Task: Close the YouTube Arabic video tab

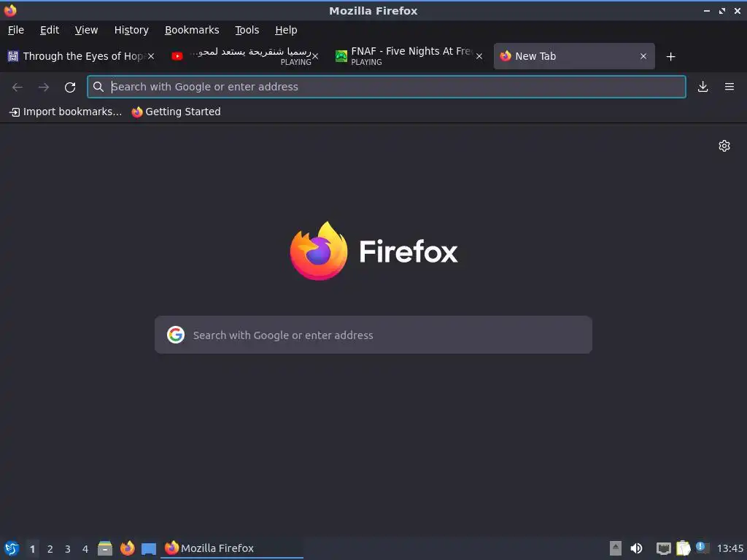Action: point(315,56)
